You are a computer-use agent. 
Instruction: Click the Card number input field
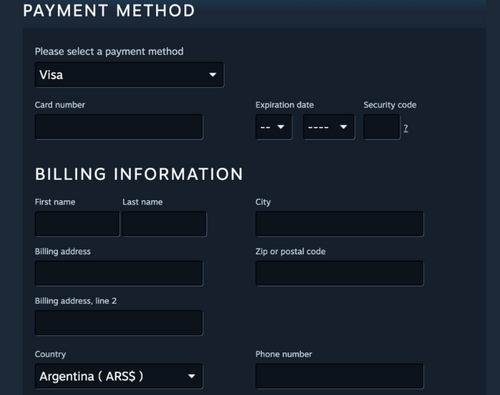coord(119,127)
